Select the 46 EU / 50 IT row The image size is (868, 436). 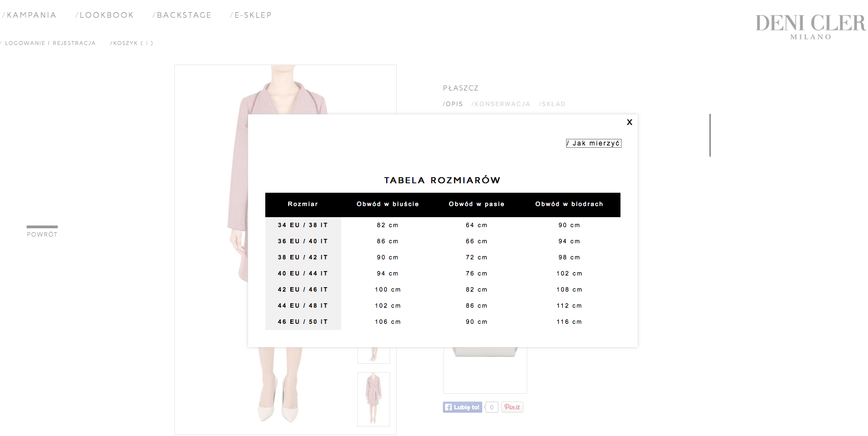coord(443,322)
